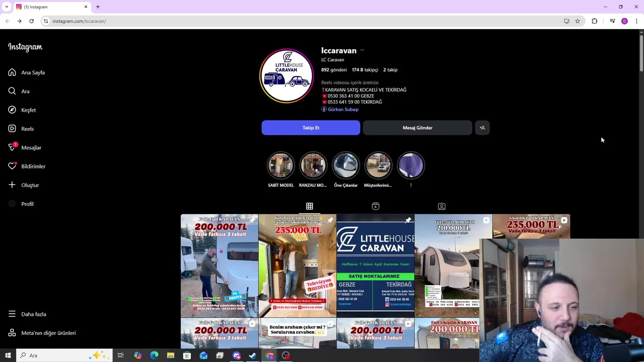
Task: Open the Profil sidebar item
Action: [x=21, y=204]
